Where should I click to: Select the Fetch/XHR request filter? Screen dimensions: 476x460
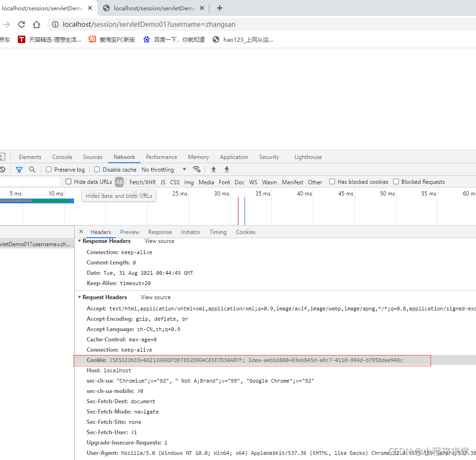pyautogui.click(x=142, y=182)
